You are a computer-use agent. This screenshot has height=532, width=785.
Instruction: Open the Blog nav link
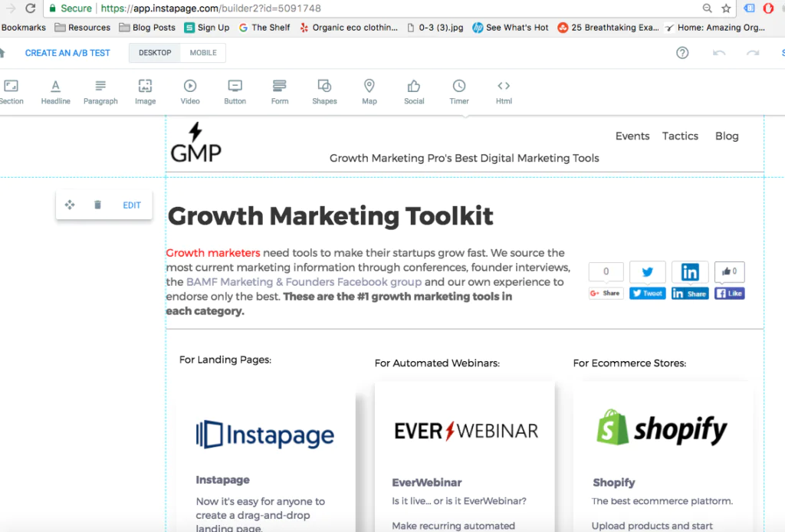[727, 136]
